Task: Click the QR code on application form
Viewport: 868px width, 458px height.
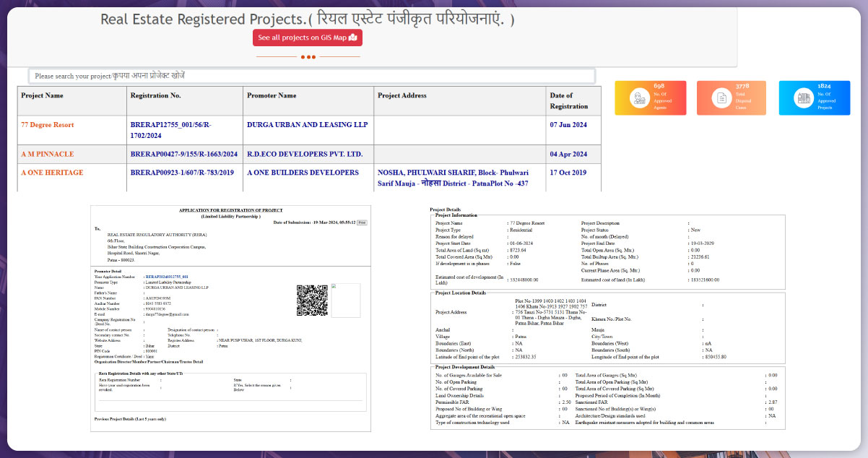Action: coord(312,300)
